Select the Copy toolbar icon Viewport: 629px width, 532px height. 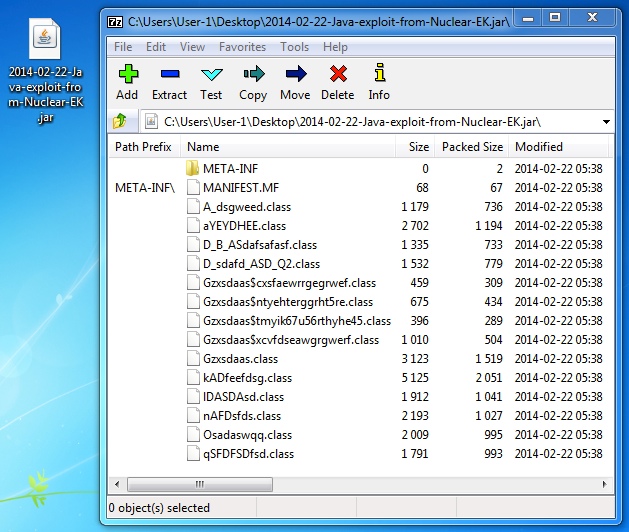tap(253, 74)
